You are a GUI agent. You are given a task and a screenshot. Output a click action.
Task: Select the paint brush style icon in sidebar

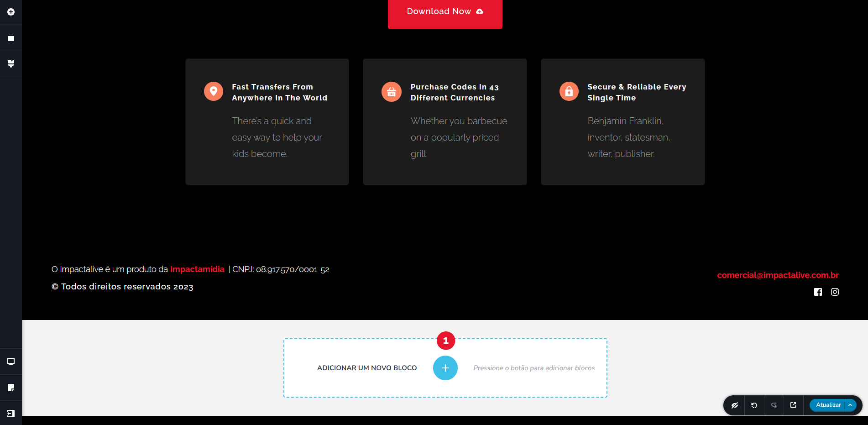click(11, 64)
